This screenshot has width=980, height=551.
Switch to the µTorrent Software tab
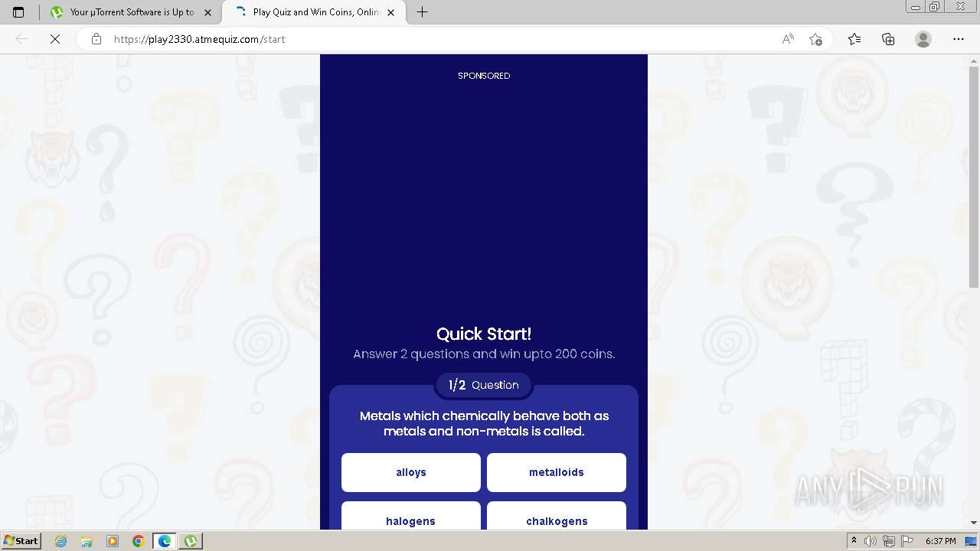pyautogui.click(x=132, y=12)
